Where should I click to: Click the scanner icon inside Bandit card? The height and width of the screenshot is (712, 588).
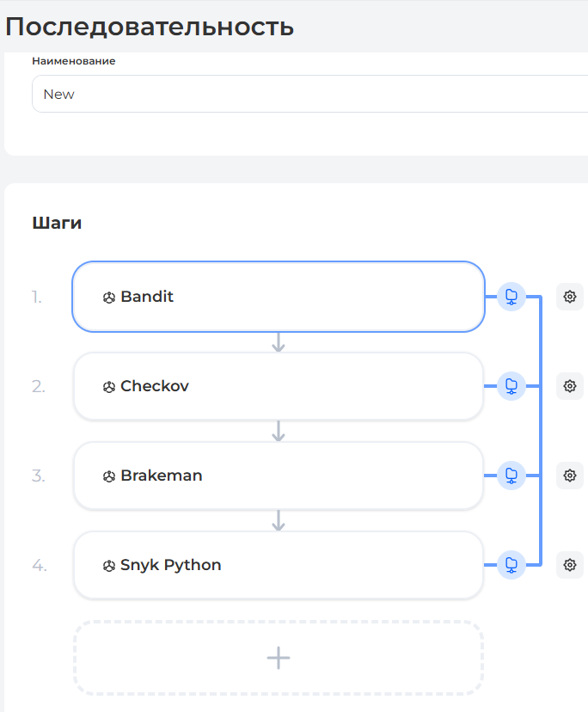pos(109,298)
